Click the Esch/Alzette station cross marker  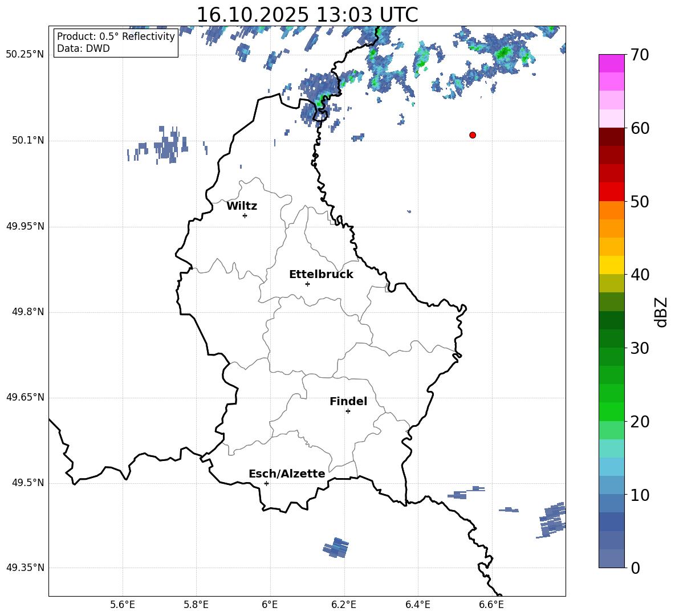coord(266,483)
